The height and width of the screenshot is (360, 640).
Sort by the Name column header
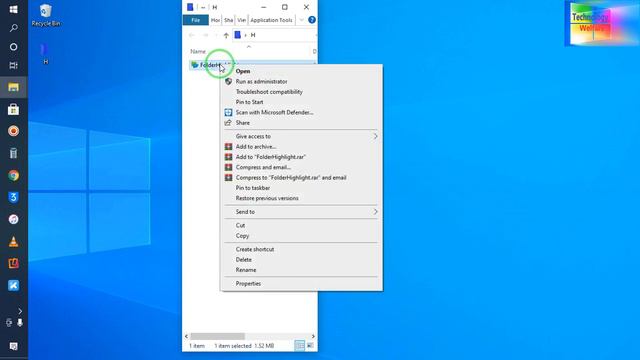pos(198,51)
